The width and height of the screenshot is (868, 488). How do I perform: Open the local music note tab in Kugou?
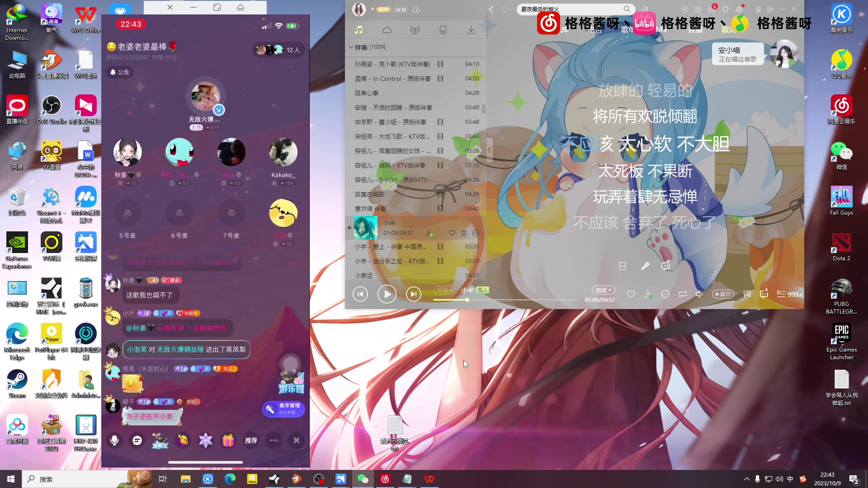coord(359,30)
